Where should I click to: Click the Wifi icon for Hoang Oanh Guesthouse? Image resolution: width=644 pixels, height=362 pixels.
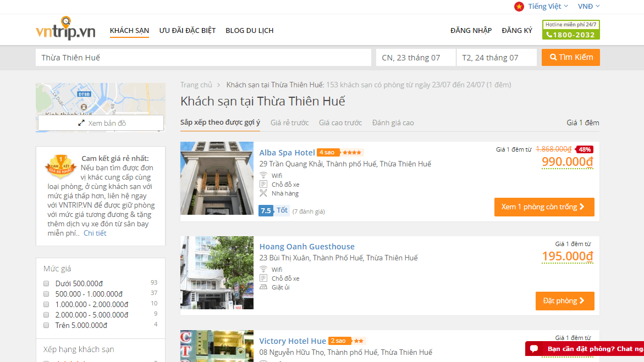[x=263, y=269]
